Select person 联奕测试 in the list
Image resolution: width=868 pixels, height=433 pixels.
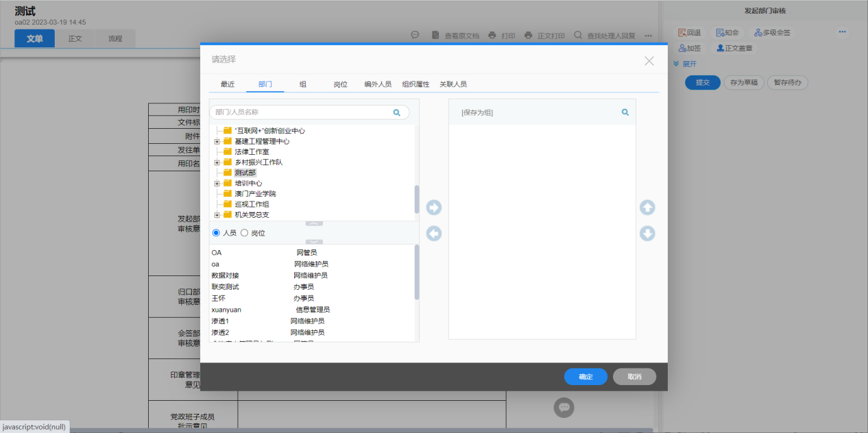(x=225, y=287)
